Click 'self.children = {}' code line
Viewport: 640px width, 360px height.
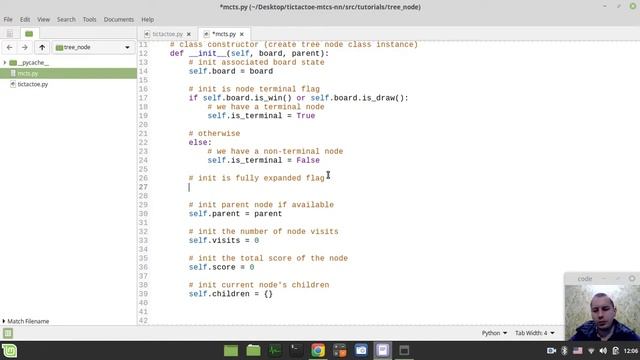pyautogui.click(x=231, y=294)
